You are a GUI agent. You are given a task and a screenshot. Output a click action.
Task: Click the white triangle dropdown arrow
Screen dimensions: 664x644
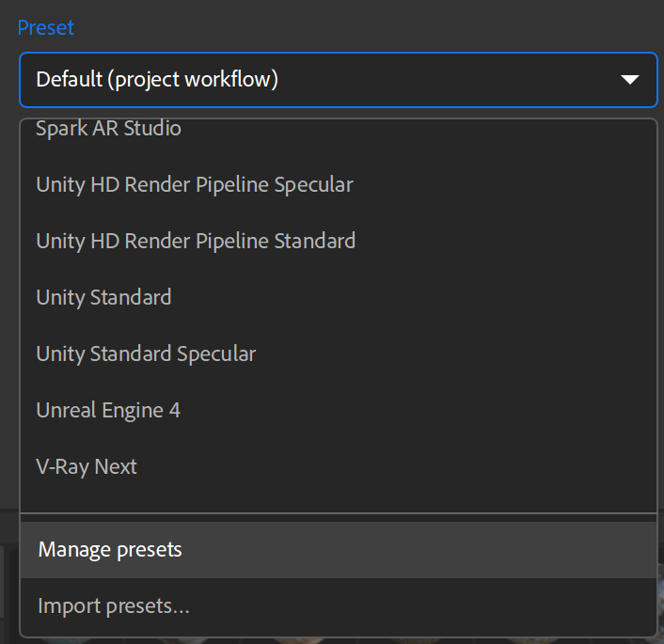coord(630,80)
